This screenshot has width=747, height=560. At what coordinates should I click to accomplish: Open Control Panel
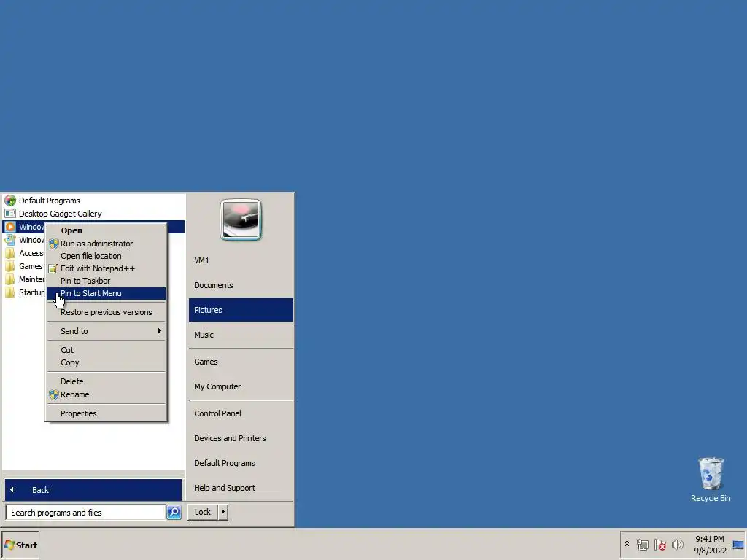[x=241, y=413]
